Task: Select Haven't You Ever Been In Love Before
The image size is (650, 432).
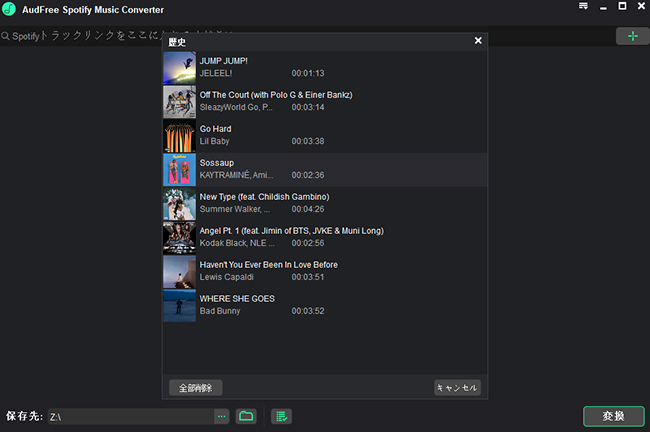Action: tap(269, 265)
